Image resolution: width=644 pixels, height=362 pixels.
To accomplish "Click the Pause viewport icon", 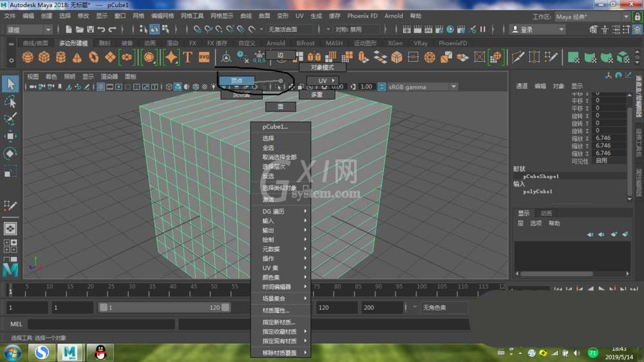I will [x=483, y=29].
